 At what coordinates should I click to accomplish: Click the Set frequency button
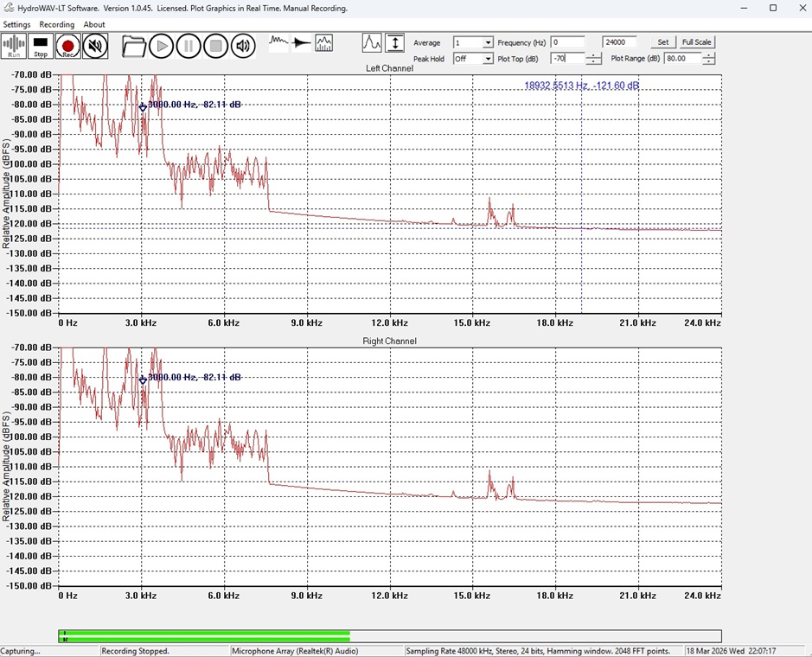[662, 42]
